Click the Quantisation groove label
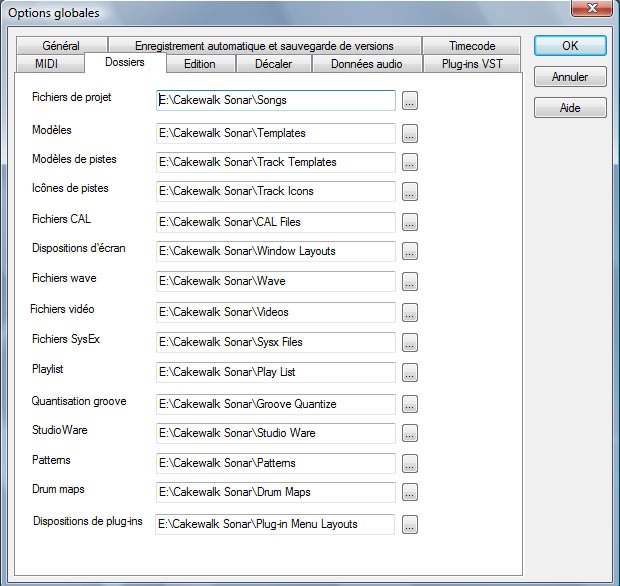620x586 pixels. 79,401
